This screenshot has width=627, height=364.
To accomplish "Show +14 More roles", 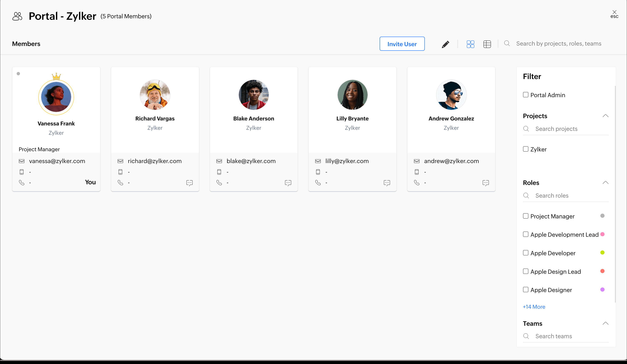I will tap(534, 307).
